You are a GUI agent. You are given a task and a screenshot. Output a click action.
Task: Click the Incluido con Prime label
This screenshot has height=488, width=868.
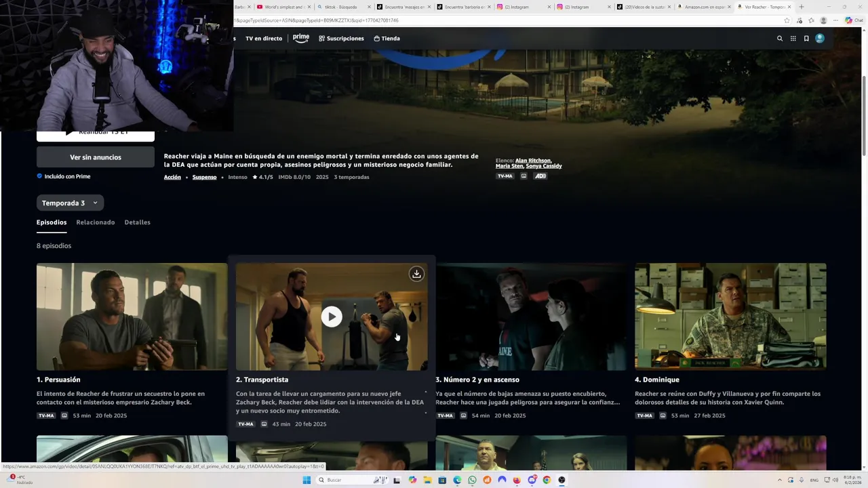[x=63, y=176]
